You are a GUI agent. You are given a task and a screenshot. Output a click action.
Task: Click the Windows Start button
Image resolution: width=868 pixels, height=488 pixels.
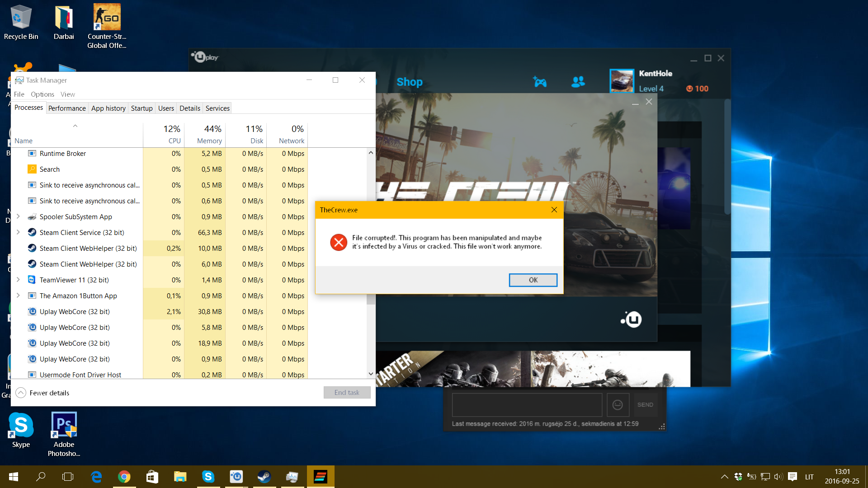pyautogui.click(x=14, y=477)
